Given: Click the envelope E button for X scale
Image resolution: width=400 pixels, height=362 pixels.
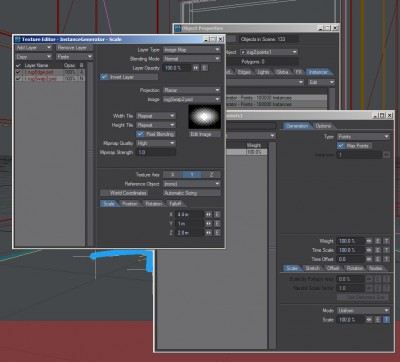Looking at the screenshot, I should pos(217,214).
